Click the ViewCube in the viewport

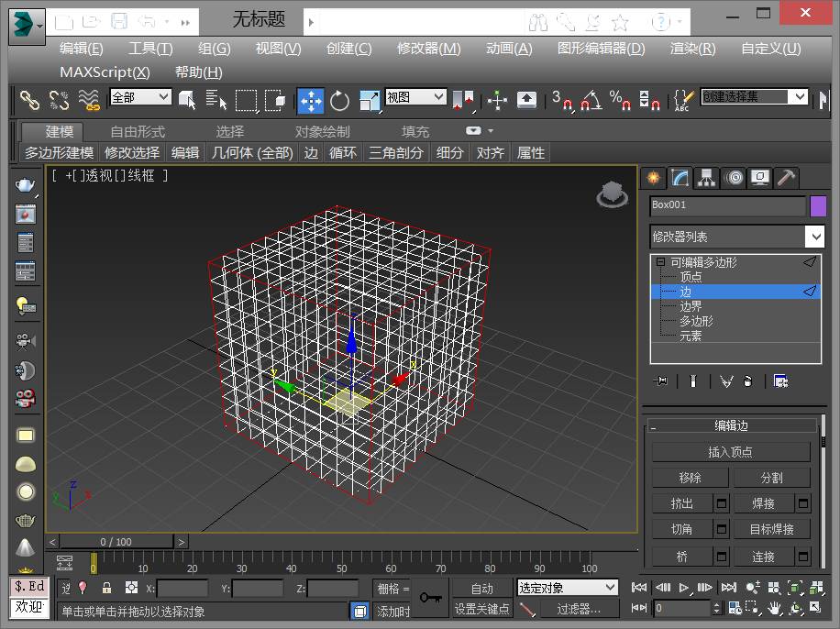tap(613, 194)
